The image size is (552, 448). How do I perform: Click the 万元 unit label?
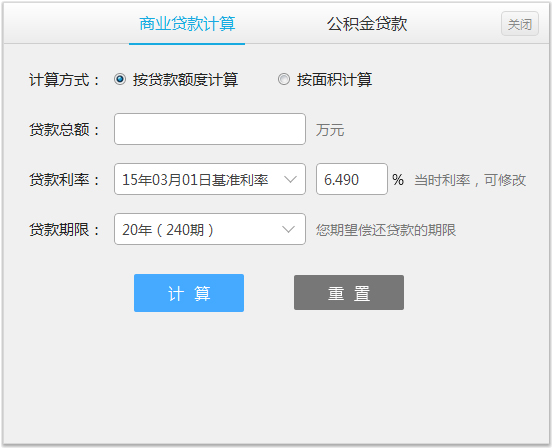click(330, 130)
